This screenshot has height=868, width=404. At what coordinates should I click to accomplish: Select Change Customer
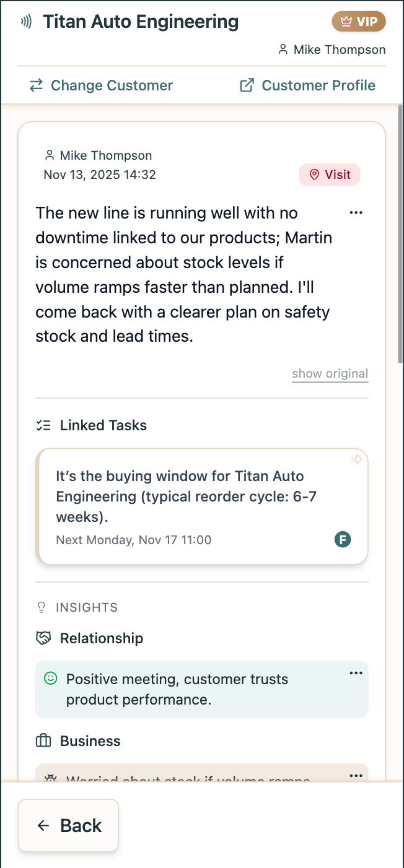pos(112,85)
